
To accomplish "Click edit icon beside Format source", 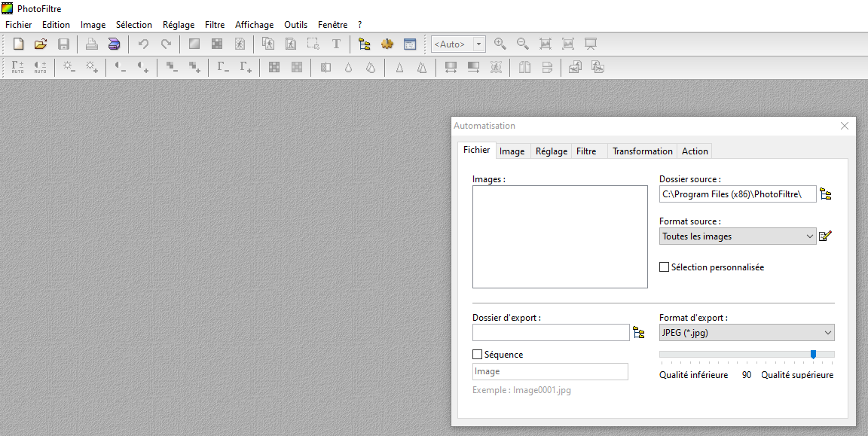I will coord(825,236).
